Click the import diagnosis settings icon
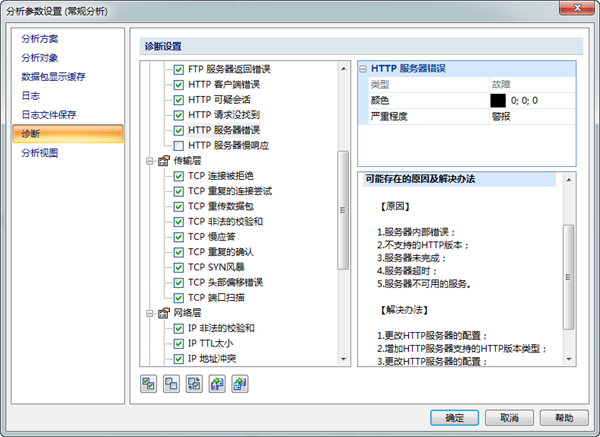Viewport: 600px width, 437px height. point(217,384)
